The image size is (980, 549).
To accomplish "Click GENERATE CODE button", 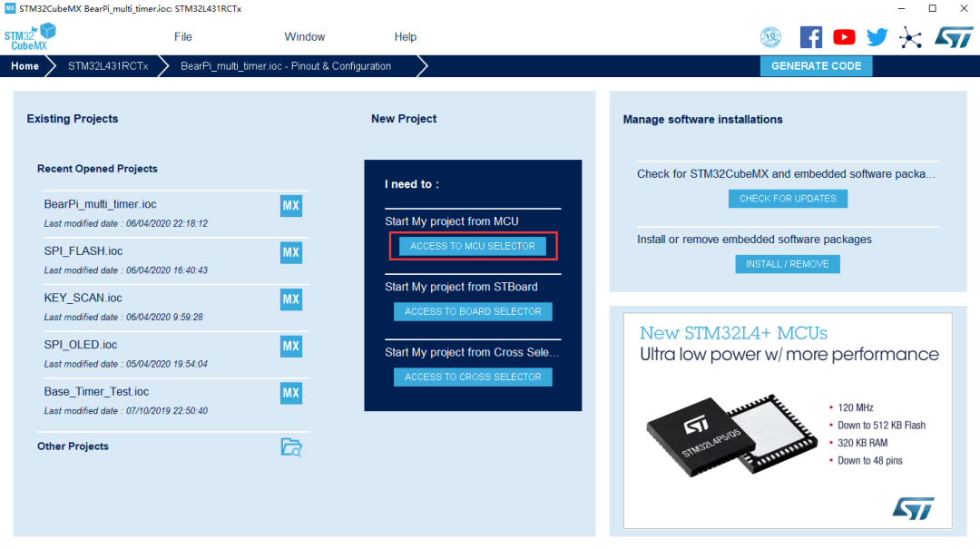I will (x=816, y=65).
